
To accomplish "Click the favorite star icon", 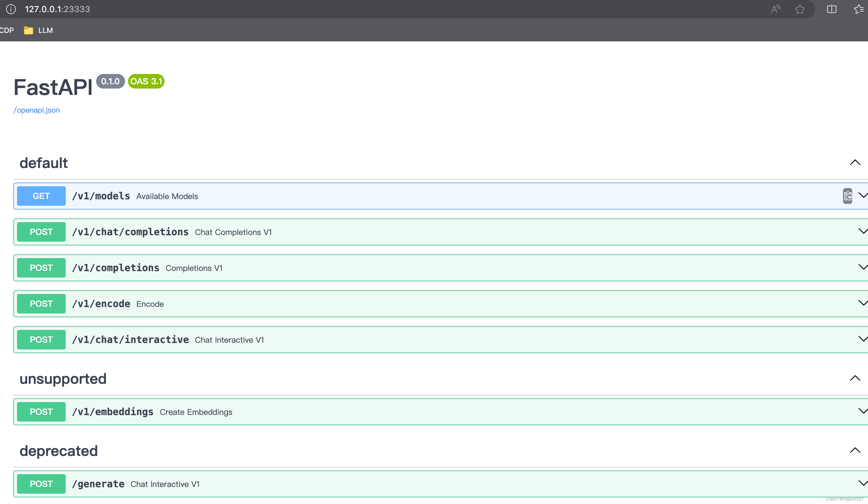I will [800, 9].
